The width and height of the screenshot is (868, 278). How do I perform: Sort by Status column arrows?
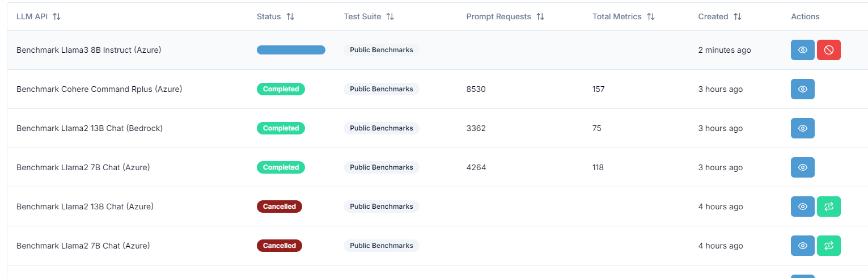pyautogui.click(x=290, y=16)
